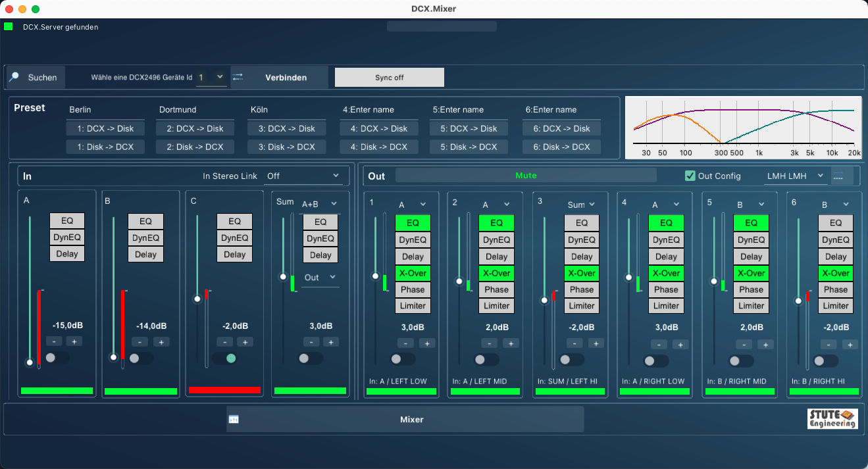Open output 3 Sum source dropdown
The height and width of the screenshot is (469, 868).
pos(582,205)
